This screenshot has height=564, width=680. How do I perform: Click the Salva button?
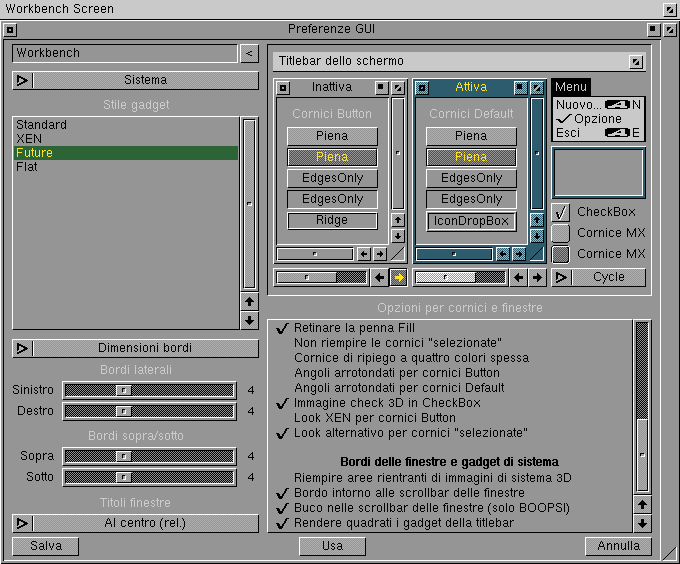pyautogui.click(x=46, y=546)
